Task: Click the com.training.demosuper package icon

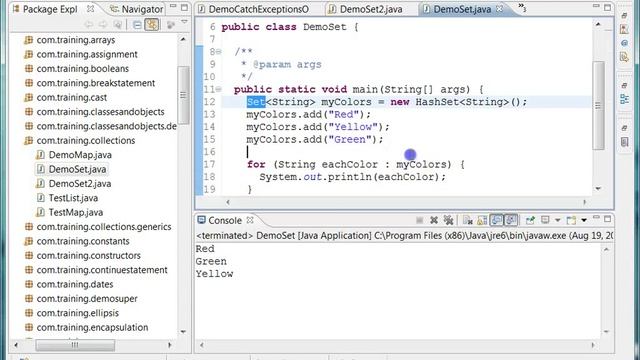Action: coord(29,299)
